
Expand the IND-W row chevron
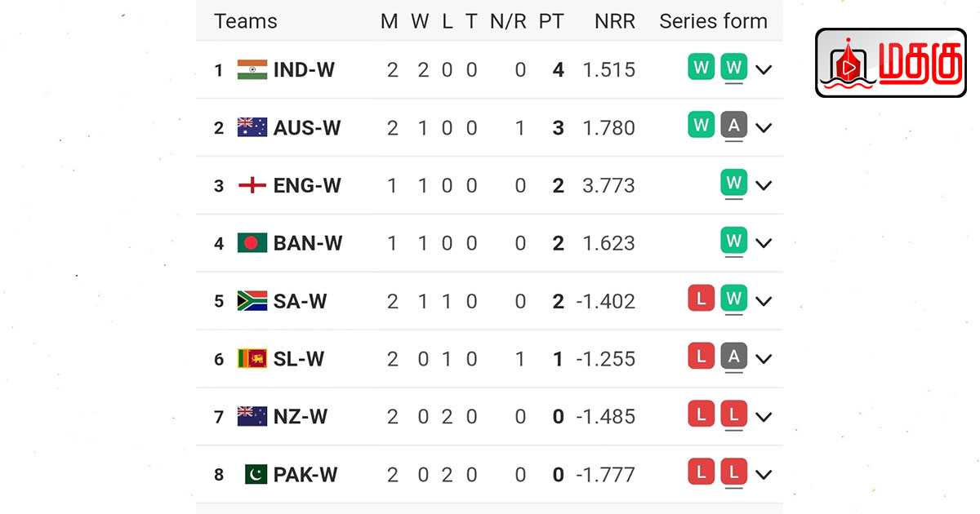(764, 70)
